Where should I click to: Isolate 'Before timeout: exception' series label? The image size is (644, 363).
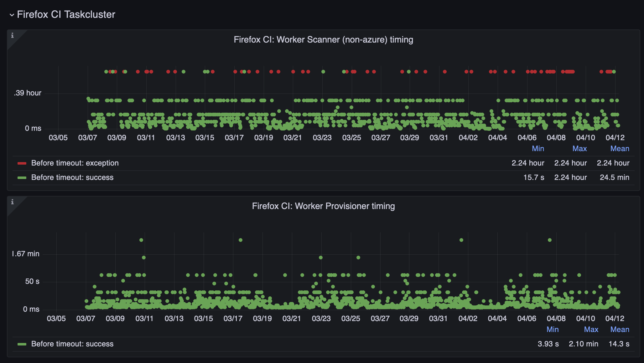(x=75, y=163)
